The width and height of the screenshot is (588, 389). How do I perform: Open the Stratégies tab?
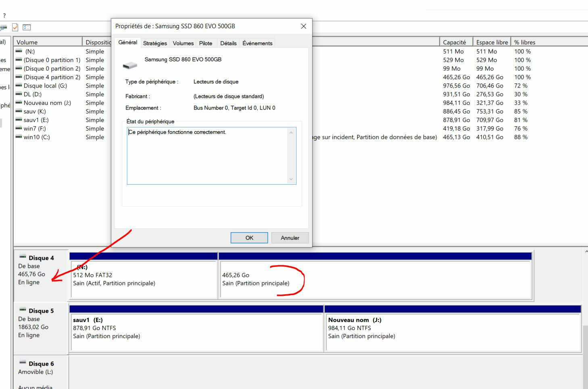coord(155,43)
